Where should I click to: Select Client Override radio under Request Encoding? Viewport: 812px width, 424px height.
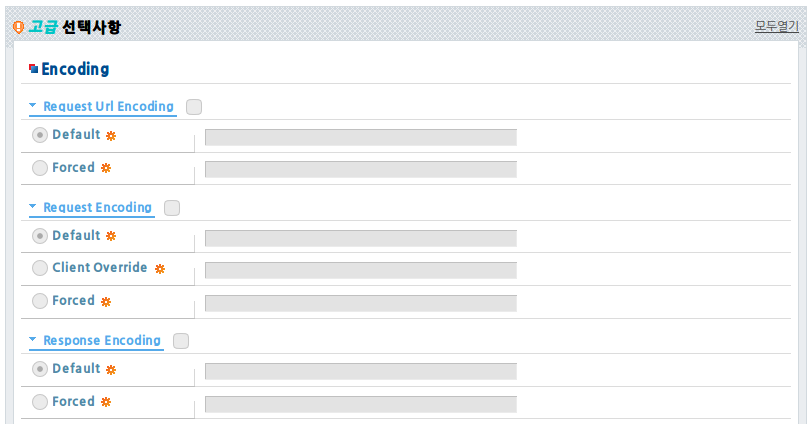coord(40,268)
